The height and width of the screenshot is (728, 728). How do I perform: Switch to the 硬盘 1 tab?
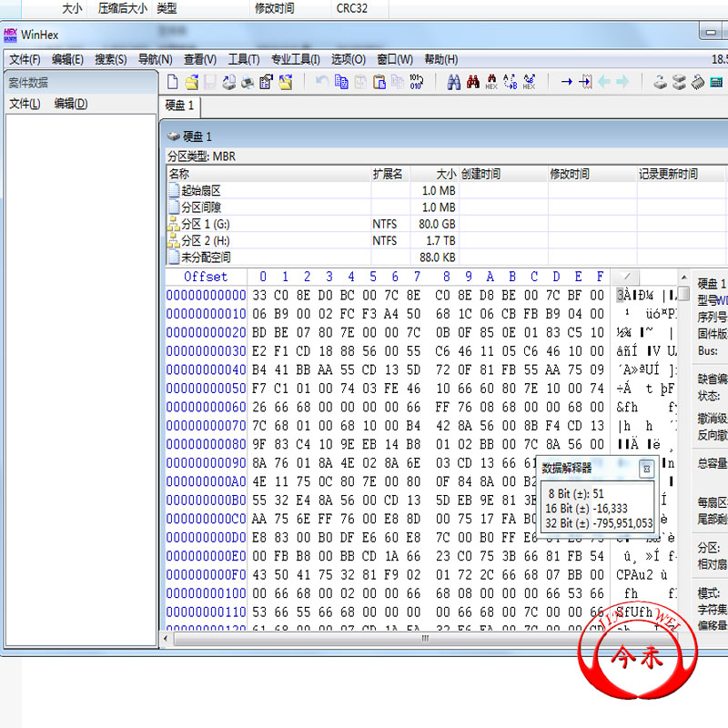click(179, 106)
